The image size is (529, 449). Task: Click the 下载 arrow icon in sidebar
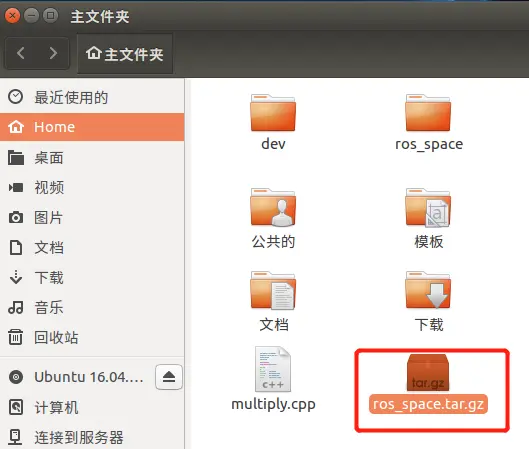16,277
